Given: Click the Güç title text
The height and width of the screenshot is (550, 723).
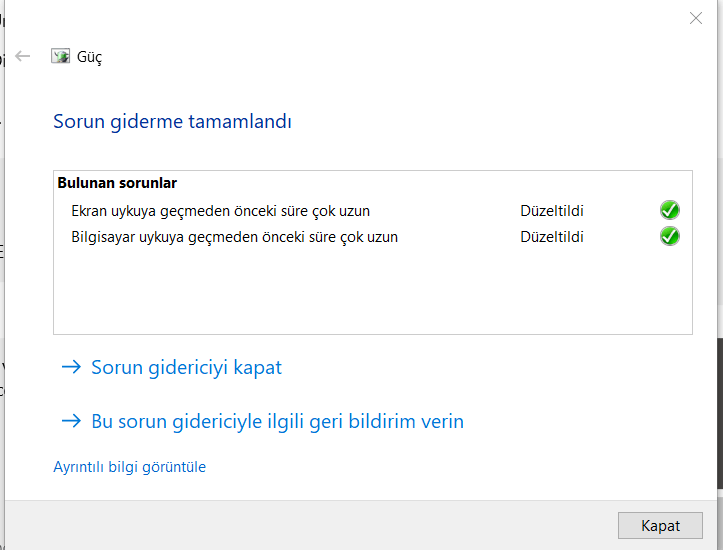Looking at the screenshot, I should 89,57.
